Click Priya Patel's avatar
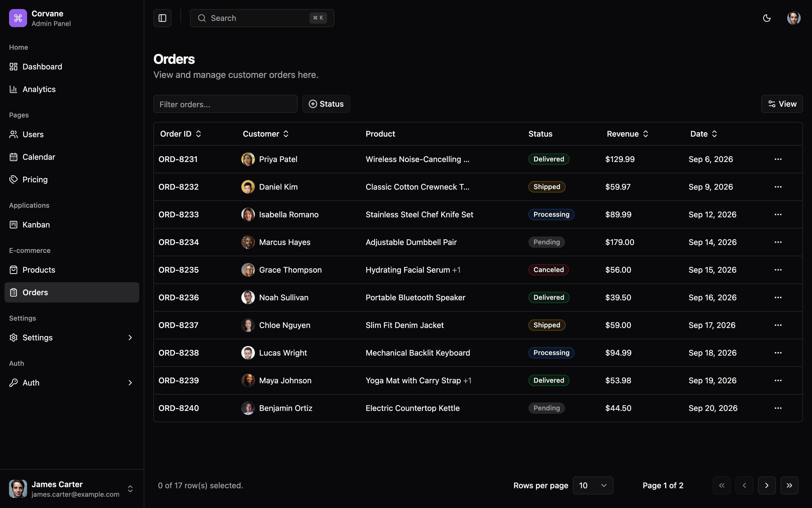Image resolution: width=812 pixels, height=508 pixels. coord(248,159)
